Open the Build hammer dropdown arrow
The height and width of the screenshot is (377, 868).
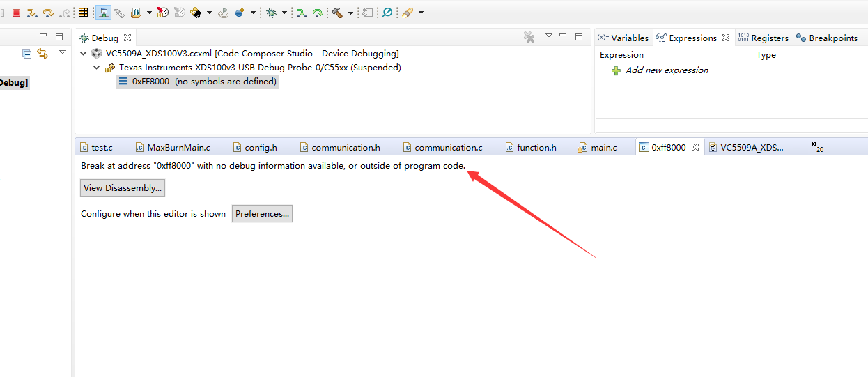point(350,13)
